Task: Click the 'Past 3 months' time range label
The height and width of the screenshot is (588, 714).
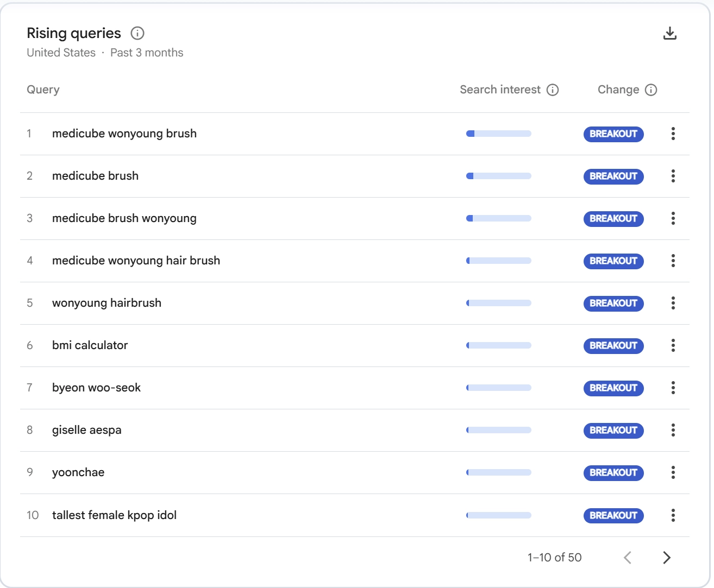Action: tap(147, 53)
